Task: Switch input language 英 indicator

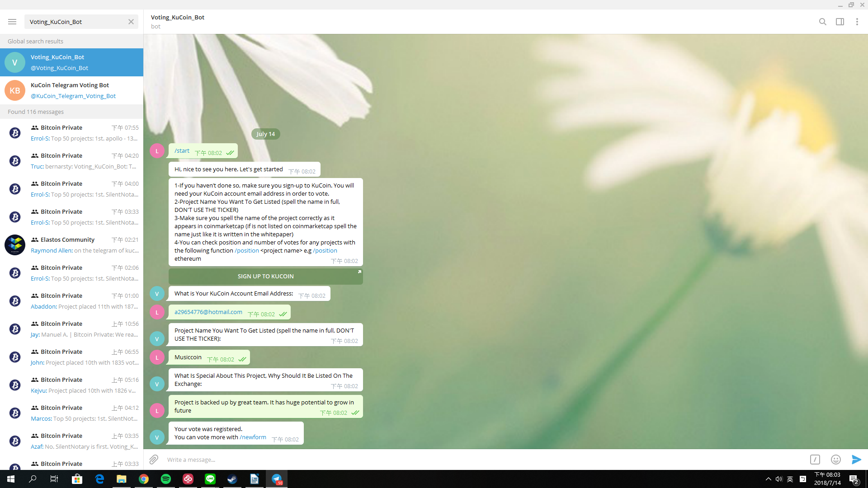Action: point(790,479)
